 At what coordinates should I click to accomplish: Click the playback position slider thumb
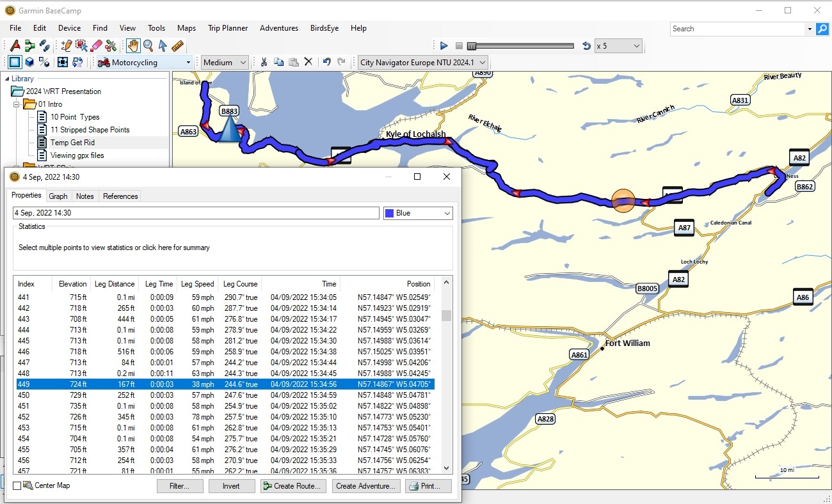coord(472,46)
